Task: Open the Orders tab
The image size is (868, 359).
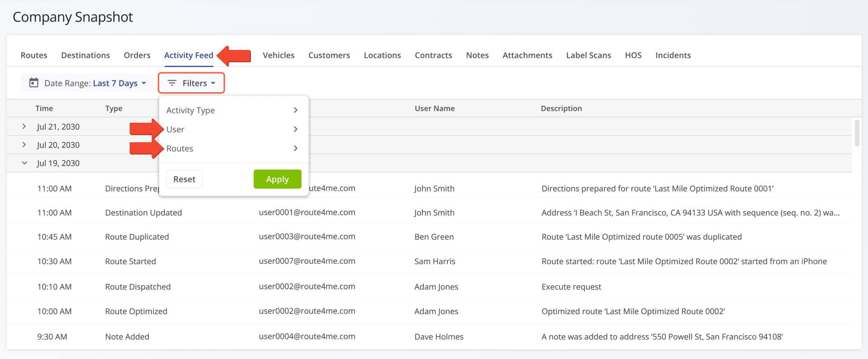Action: 137,55
